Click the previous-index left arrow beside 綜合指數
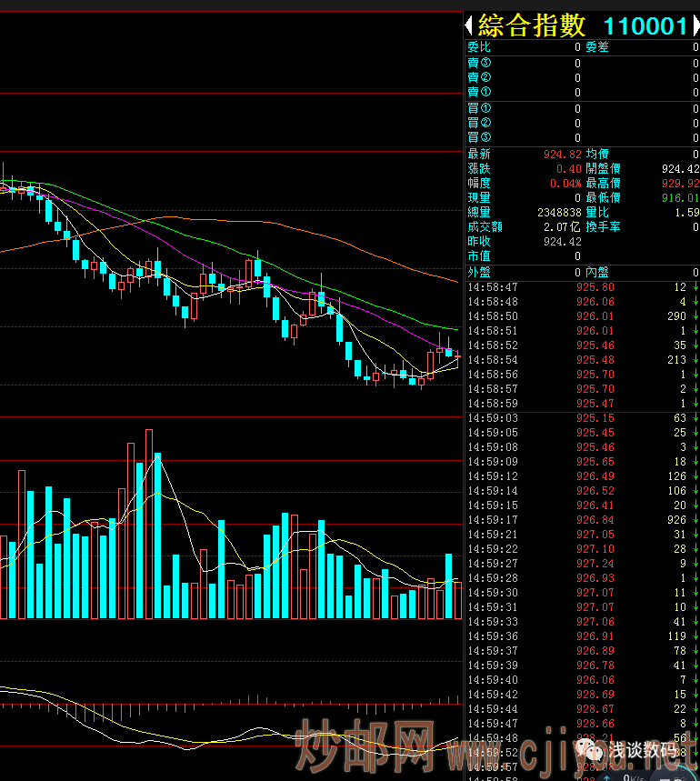The width and height of the screenshot is (700, 781). point(469,25)
